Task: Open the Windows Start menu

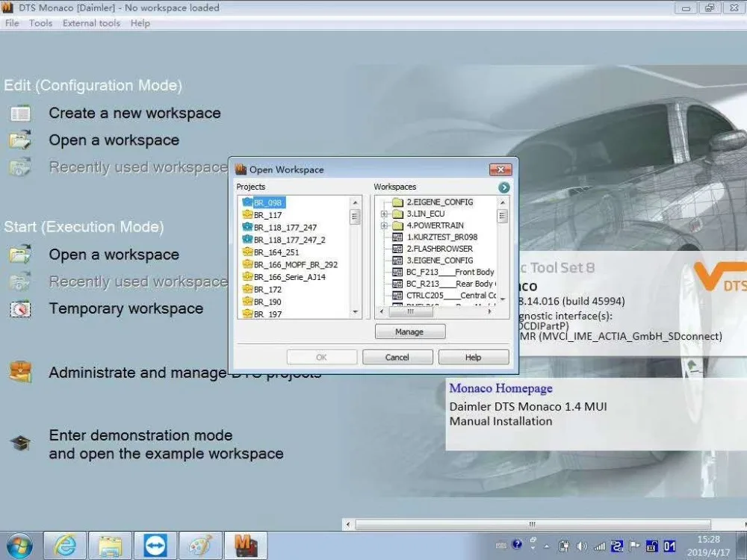Action: [x=19, y=546]
